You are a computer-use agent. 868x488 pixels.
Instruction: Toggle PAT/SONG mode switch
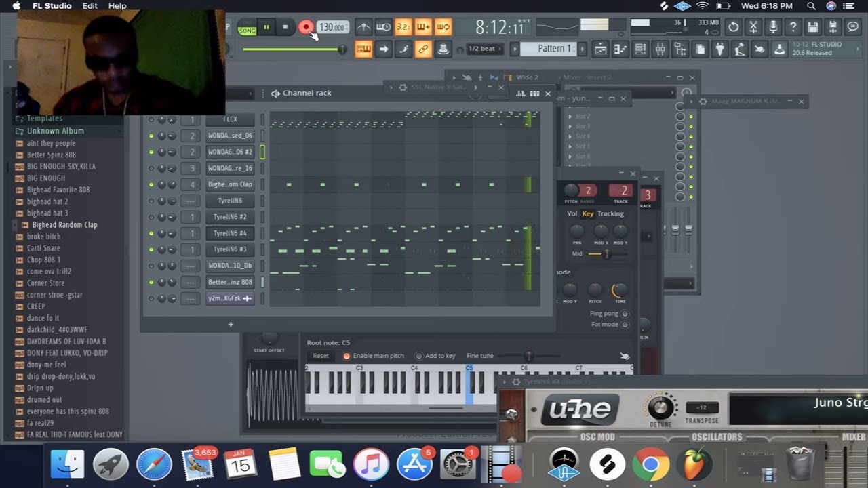[x=247, y=27]
